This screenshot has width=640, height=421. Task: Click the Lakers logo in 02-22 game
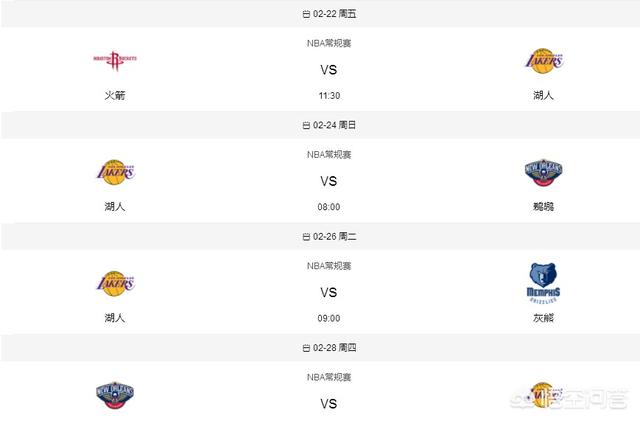544,61
